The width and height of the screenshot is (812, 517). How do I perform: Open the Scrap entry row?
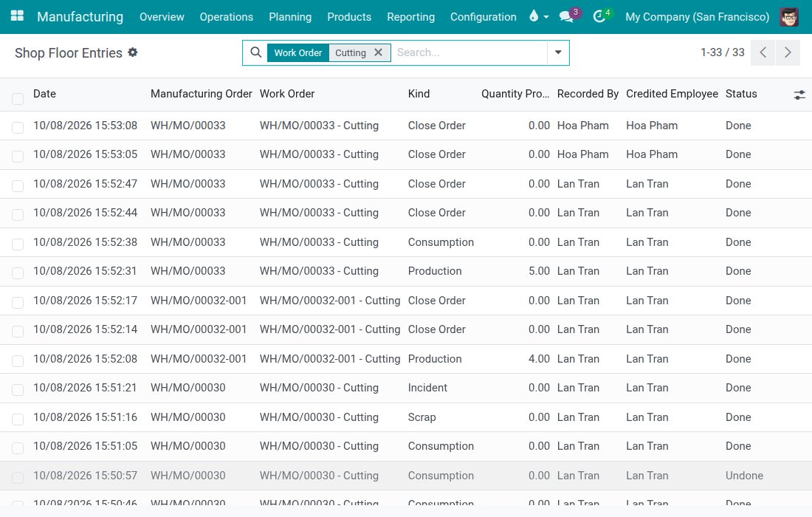pyautogui.click(x=406, y=417)
